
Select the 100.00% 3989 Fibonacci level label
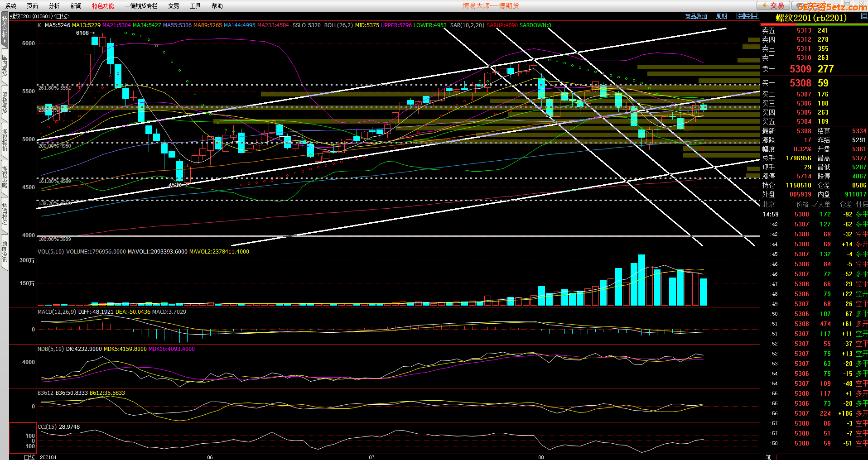click(x=54, y=239)
